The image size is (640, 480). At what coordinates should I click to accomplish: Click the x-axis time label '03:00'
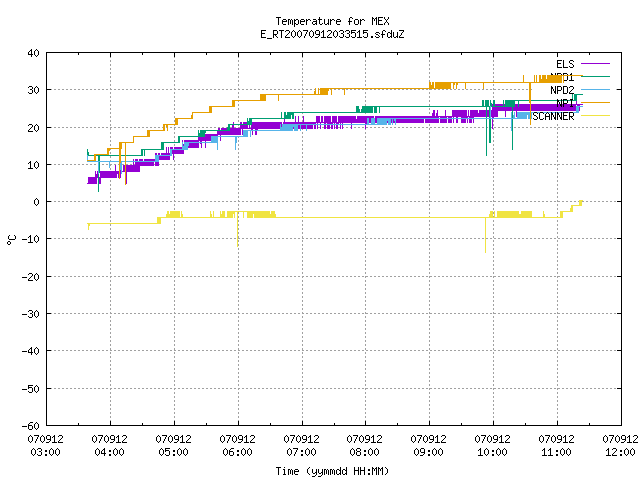[46, 452]
